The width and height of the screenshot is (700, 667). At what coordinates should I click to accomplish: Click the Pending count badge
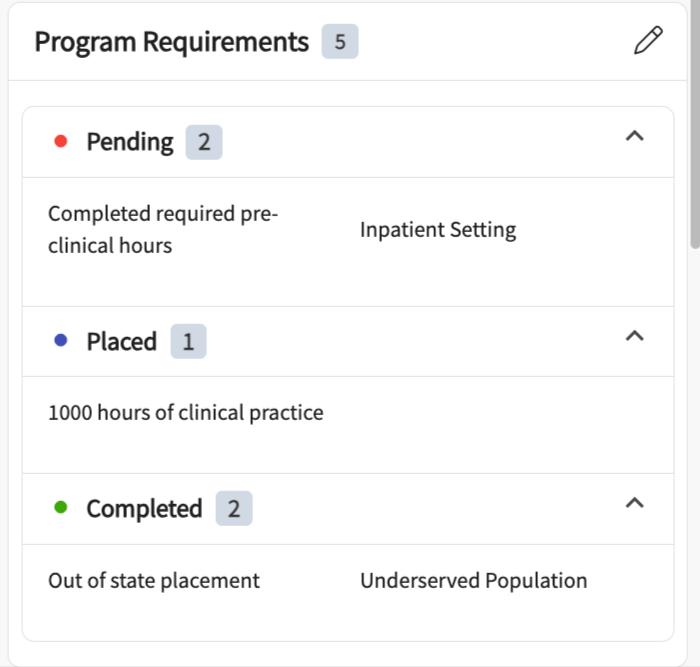(x=204, y=142)
